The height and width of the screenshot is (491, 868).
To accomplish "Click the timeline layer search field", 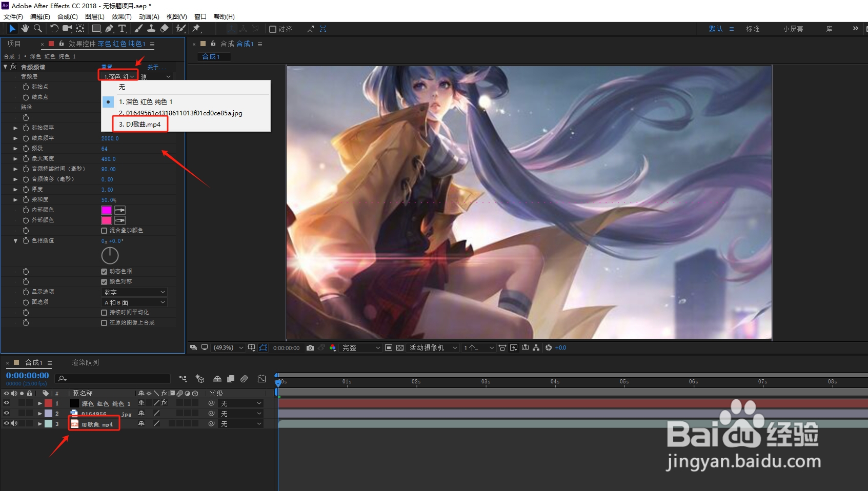I will click(113, 379).
